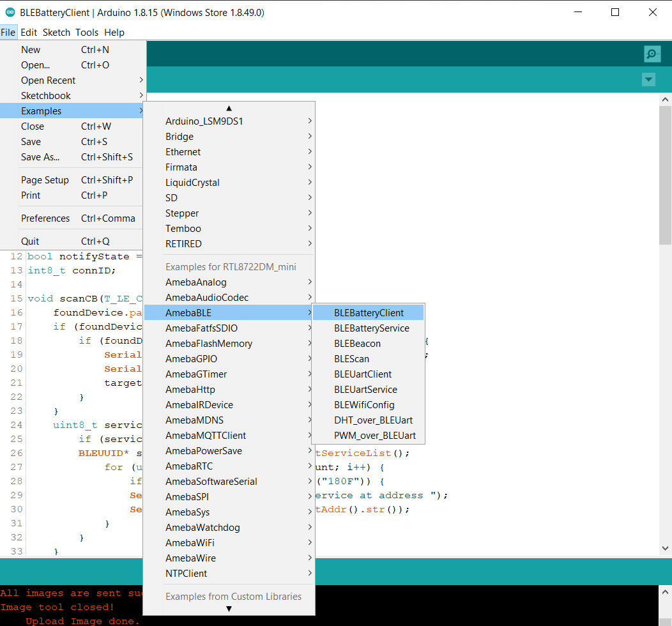Choose Quit from the File menu
This screenshot has height=626, width=672.
(73, 241)
